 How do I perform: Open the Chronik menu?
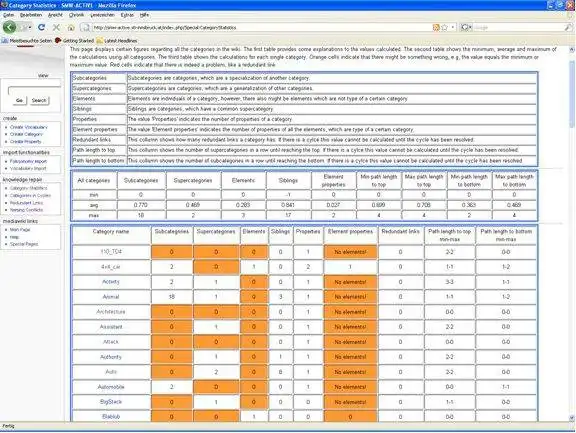pyautogui.click(x=76, y=15)
